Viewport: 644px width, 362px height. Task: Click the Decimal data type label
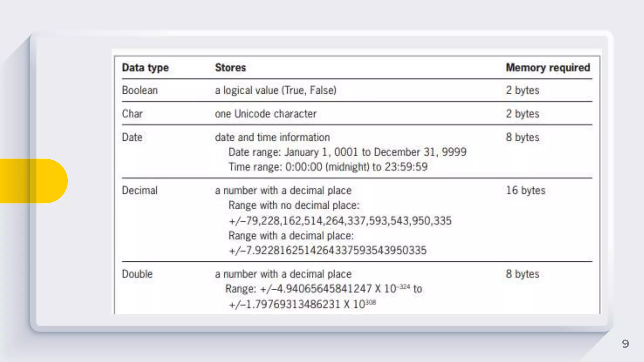140,190
